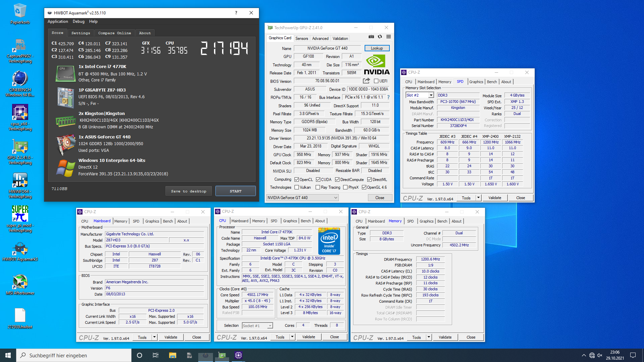644x362 pixels.
Task: Open the super_pi_mod desktop shortcut
Action: tap(20, 219)
